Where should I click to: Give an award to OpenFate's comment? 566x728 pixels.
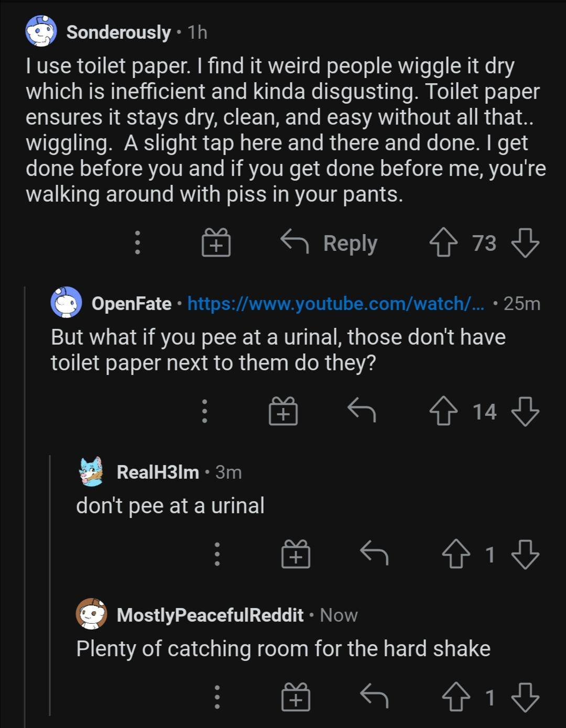(x=284, y=411)
